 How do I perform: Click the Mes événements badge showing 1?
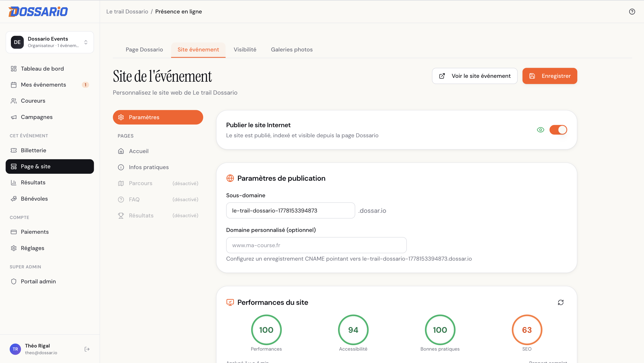86,85
